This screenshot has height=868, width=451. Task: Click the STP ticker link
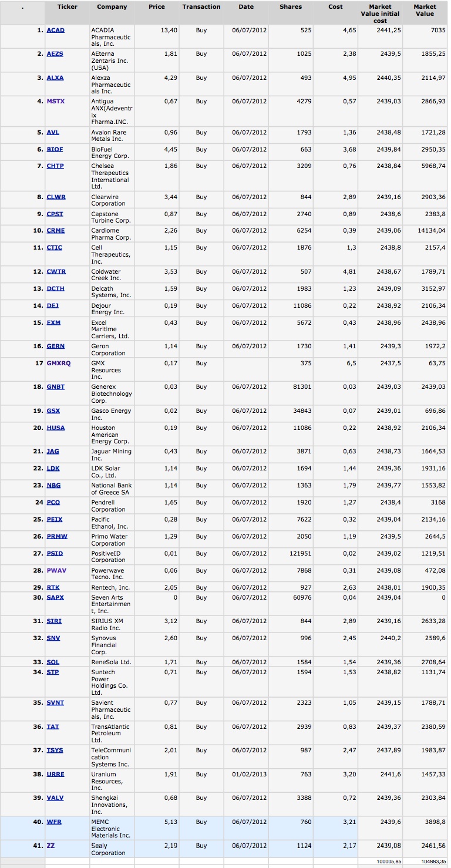53,672
